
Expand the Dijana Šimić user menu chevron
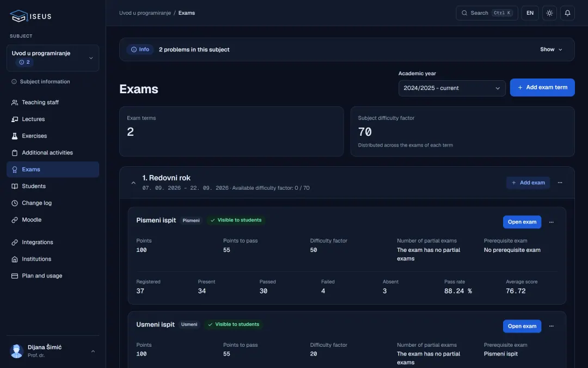coord(93,351)
